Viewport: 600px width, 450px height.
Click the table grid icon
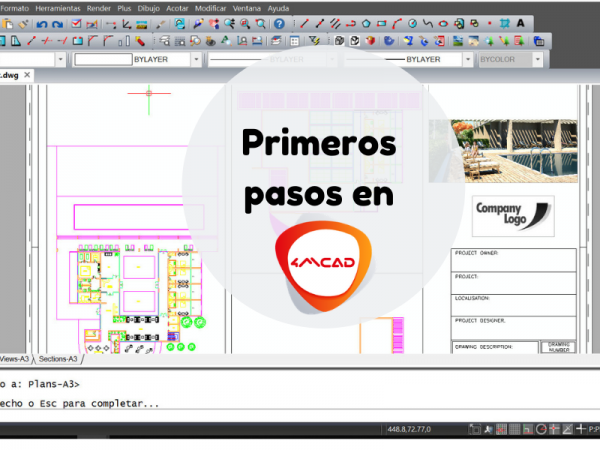pos(294,41)
